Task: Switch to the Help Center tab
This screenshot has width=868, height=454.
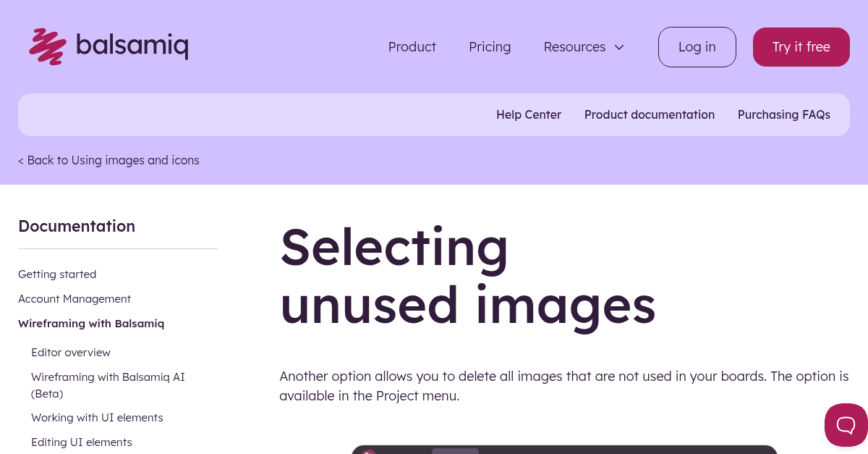Action: click(529, 114)
